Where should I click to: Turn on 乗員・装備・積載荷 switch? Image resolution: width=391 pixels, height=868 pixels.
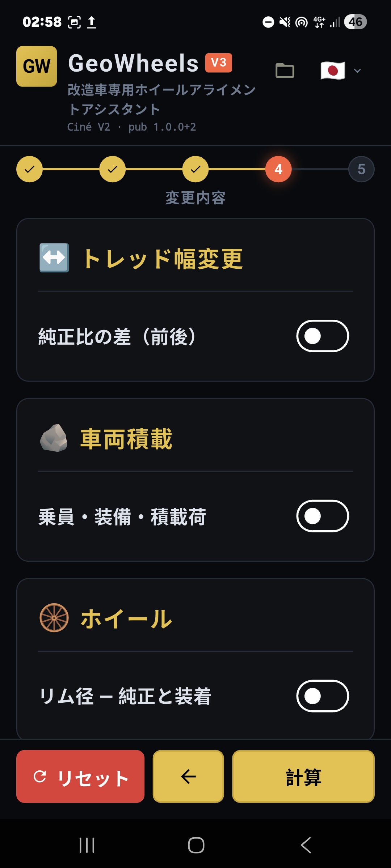[x=323, y=516]
